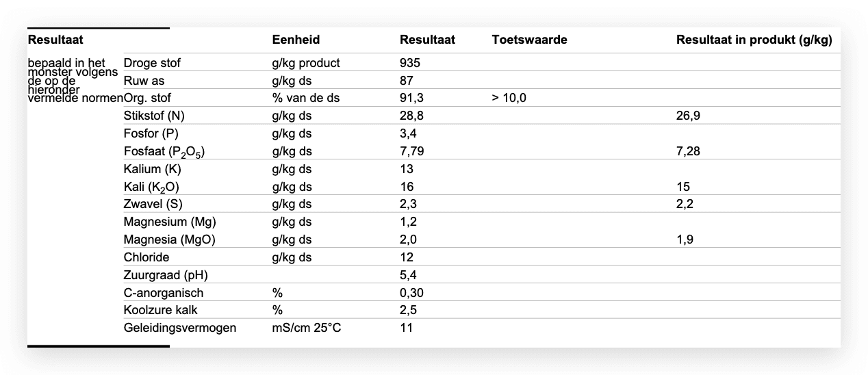Select the Stikstof (N) row label

point(154,116)
